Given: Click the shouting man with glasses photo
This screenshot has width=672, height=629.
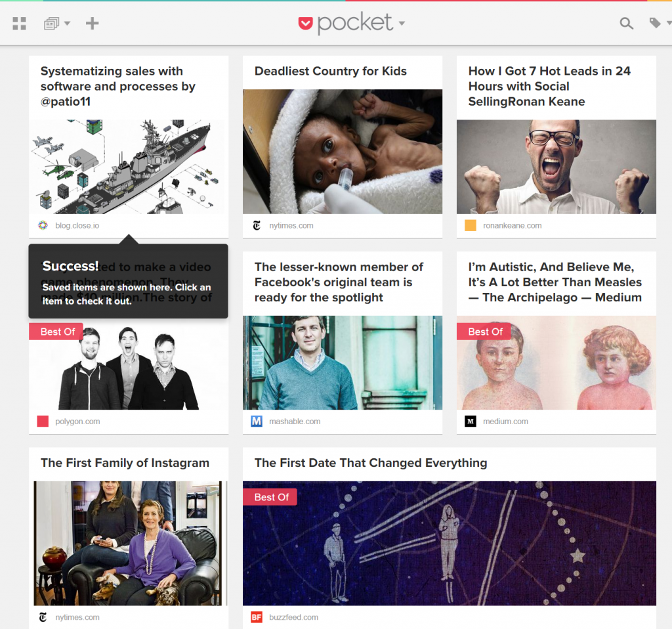Looking at the screenshot, I should pyautogui.click(x=556, y=167).
